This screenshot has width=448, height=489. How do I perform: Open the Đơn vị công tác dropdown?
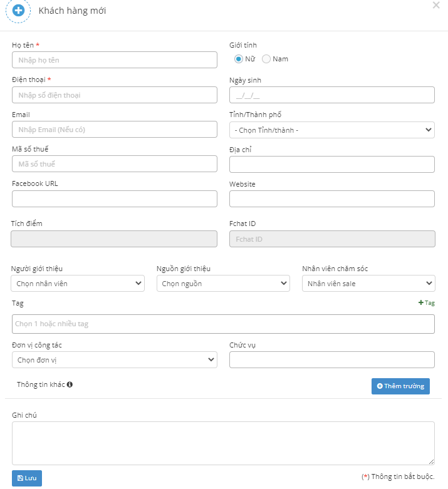(114, 360)
